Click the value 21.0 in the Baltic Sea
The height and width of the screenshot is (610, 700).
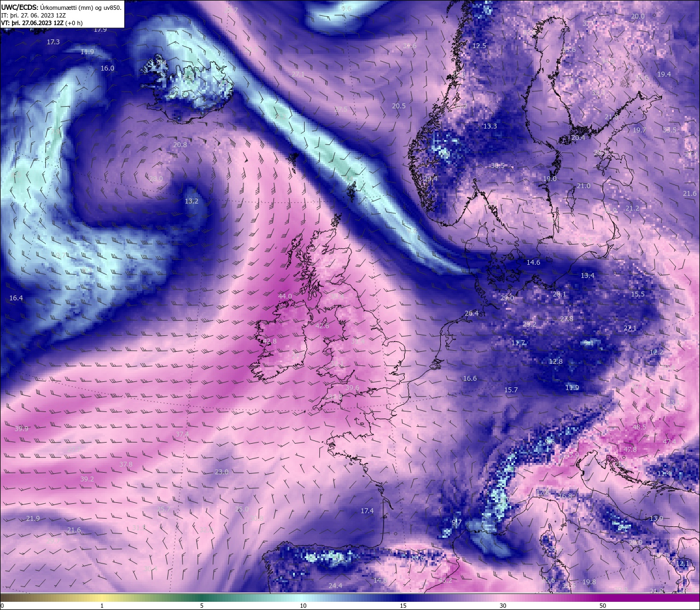point(584,185)
